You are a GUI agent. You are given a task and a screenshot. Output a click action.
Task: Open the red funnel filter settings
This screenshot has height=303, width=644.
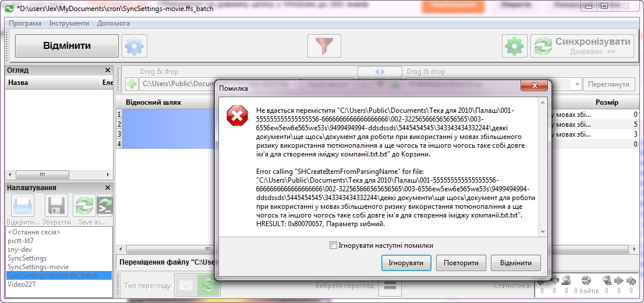[324, 46]
